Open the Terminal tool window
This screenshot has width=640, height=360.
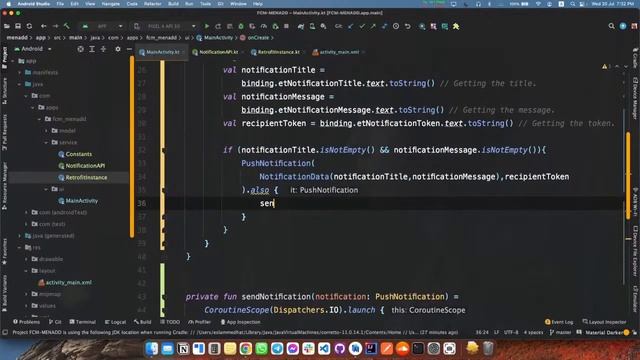click(82, 322)
